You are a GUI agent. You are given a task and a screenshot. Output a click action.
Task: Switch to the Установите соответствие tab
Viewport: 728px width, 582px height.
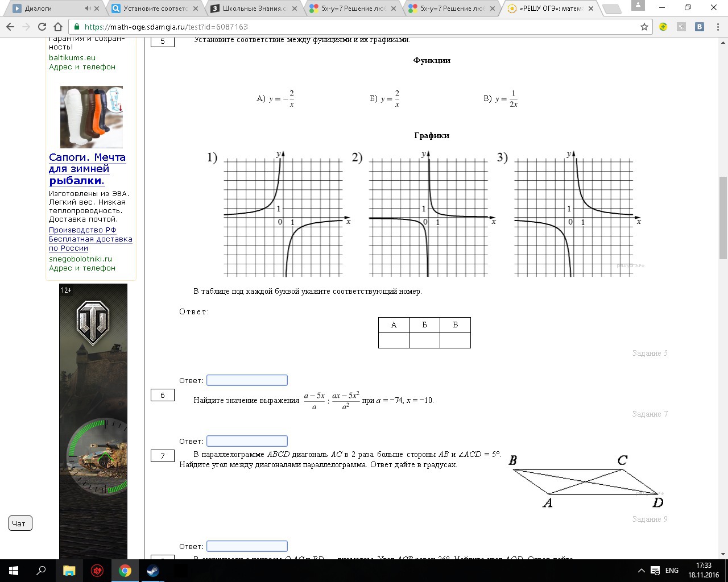pos(155,9)
